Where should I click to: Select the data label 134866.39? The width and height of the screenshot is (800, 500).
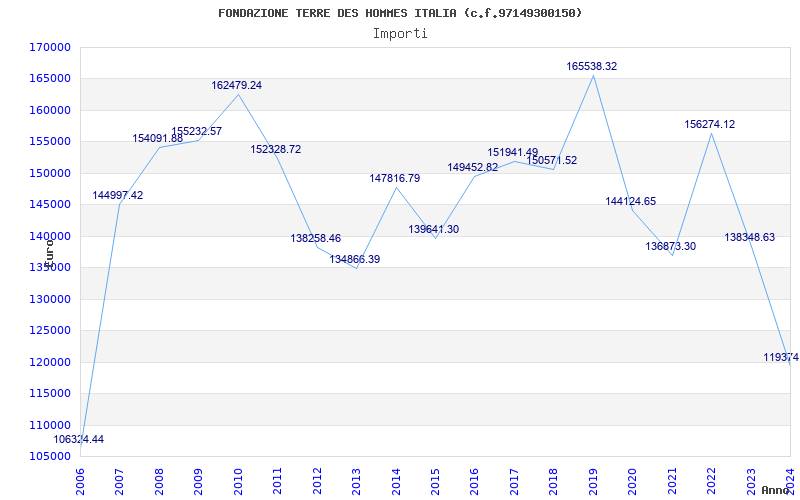point(355,260)
